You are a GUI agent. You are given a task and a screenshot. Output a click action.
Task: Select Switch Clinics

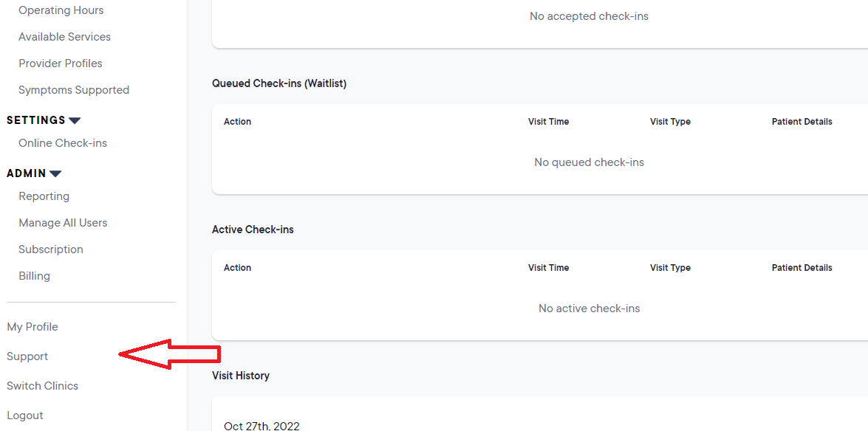click(x=42, y=386)
